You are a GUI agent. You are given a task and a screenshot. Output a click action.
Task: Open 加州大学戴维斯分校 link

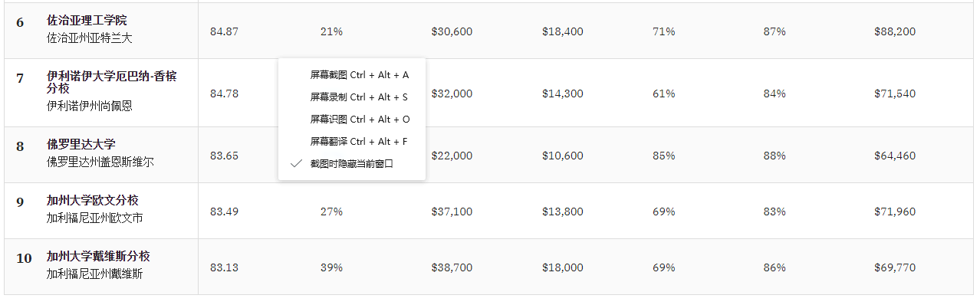point(98,256)
